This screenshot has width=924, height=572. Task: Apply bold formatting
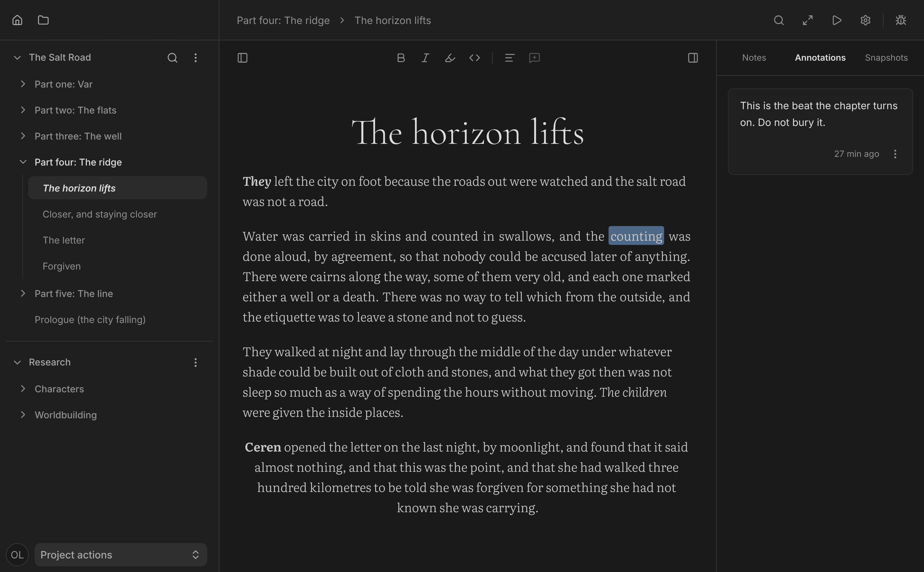coord(401,58)
